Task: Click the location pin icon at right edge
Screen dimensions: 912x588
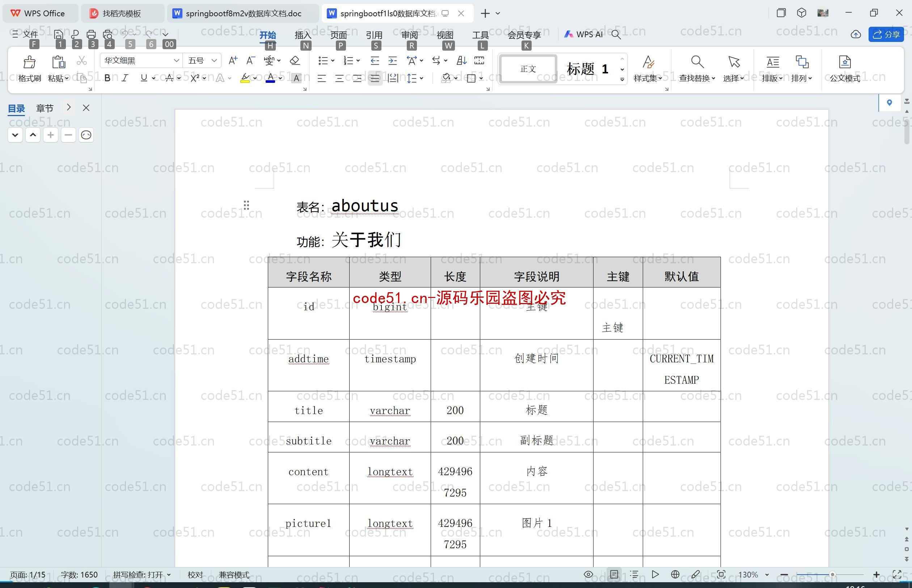Action: (x=889, y=102)
